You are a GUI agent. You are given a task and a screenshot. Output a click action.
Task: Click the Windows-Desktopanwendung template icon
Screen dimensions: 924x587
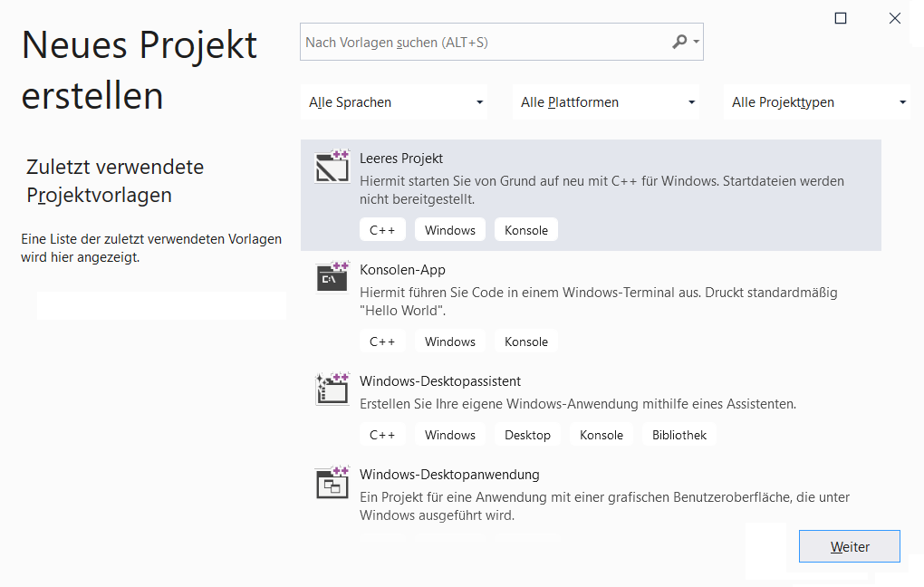point(332,483)
